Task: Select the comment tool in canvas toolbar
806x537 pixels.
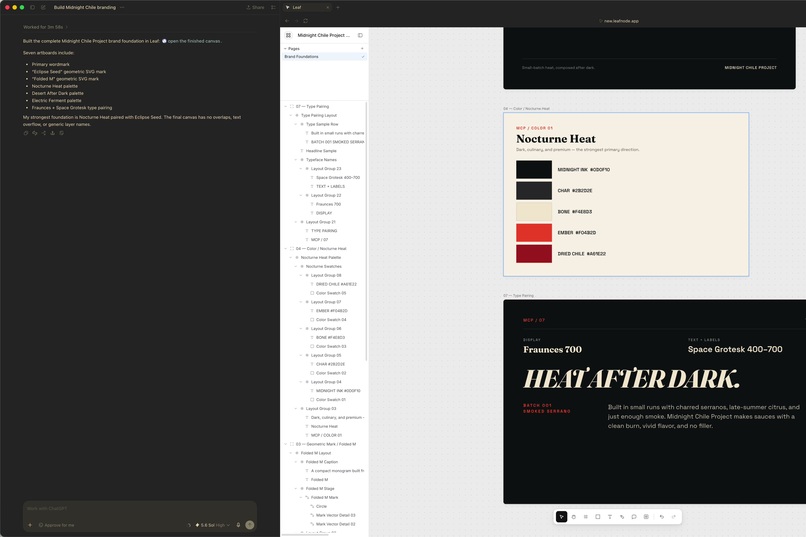Action: point(634,516)
